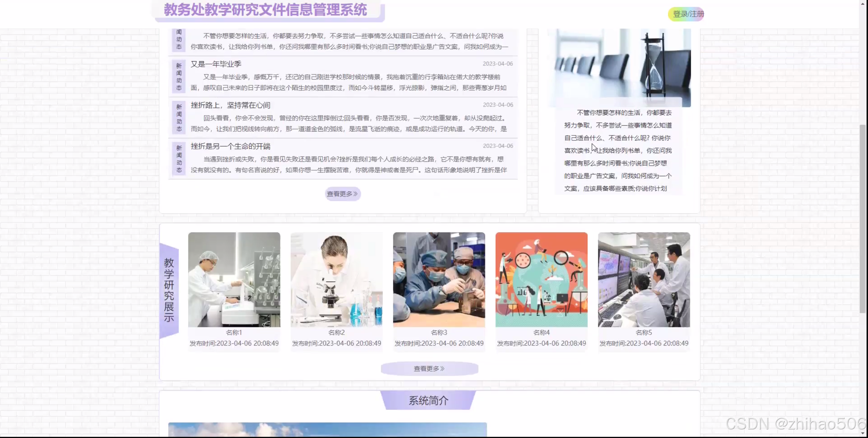Open news article 挫折是另一个生命的开端
Image resolution: width=868 pixels, height=438 pixels.
click(x=230, y=146)
